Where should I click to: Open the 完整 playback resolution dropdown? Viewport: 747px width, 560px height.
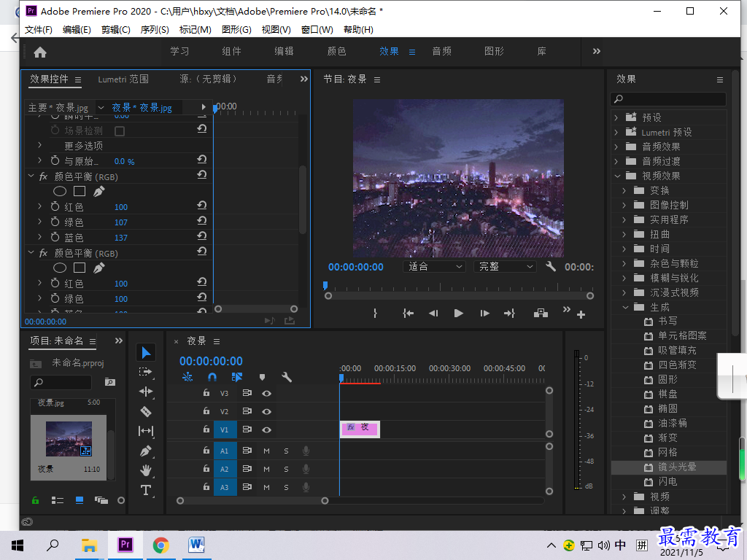tap(505, 267)
